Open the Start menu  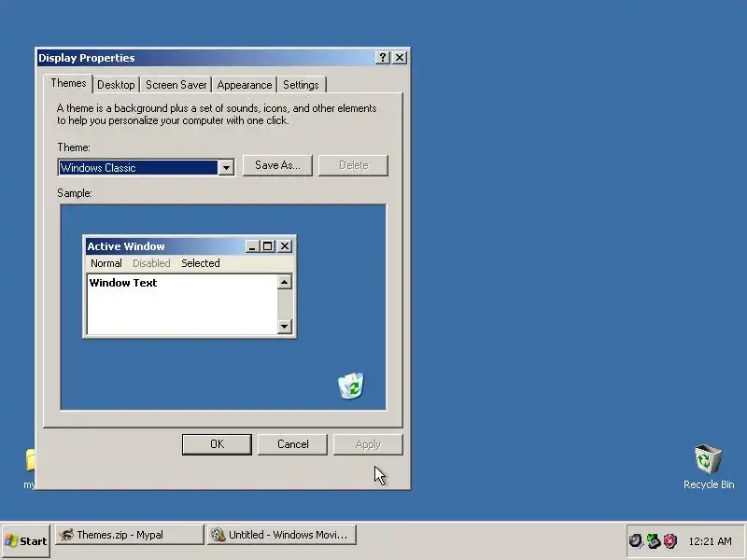[x=26, y=541]
